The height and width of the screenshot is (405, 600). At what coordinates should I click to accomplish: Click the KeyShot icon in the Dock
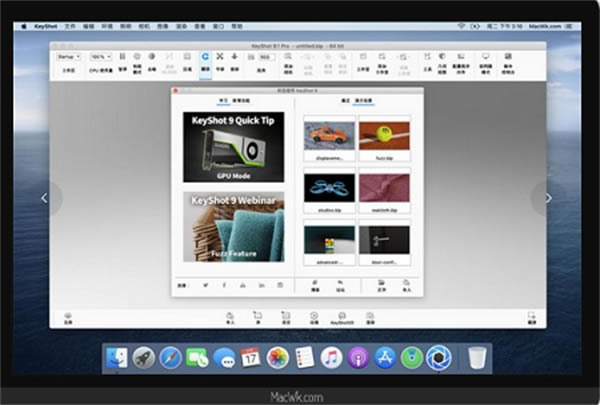439,358
